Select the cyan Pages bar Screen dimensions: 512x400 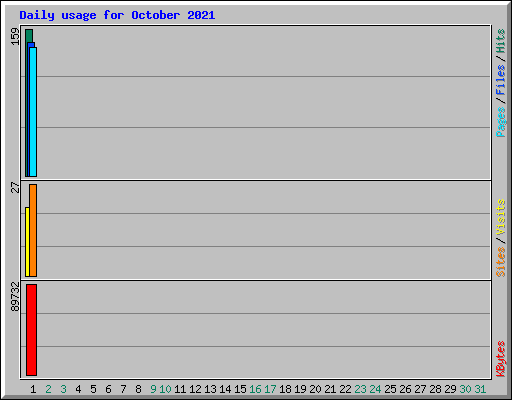pyautogui.click(x=33, y=112)
